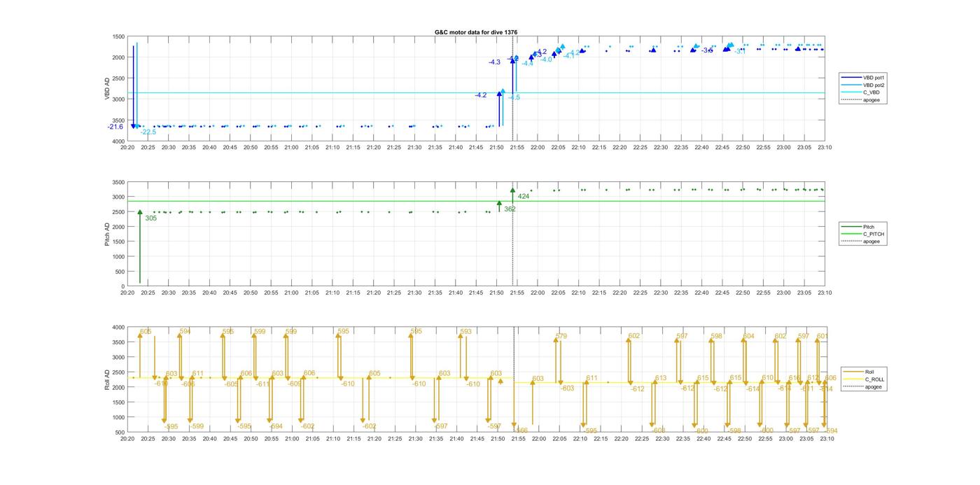This screenshot has height=485, width=980.
Task: Click '23:10' tick on VBD plot x-axis
Action: tap(825, 148)
